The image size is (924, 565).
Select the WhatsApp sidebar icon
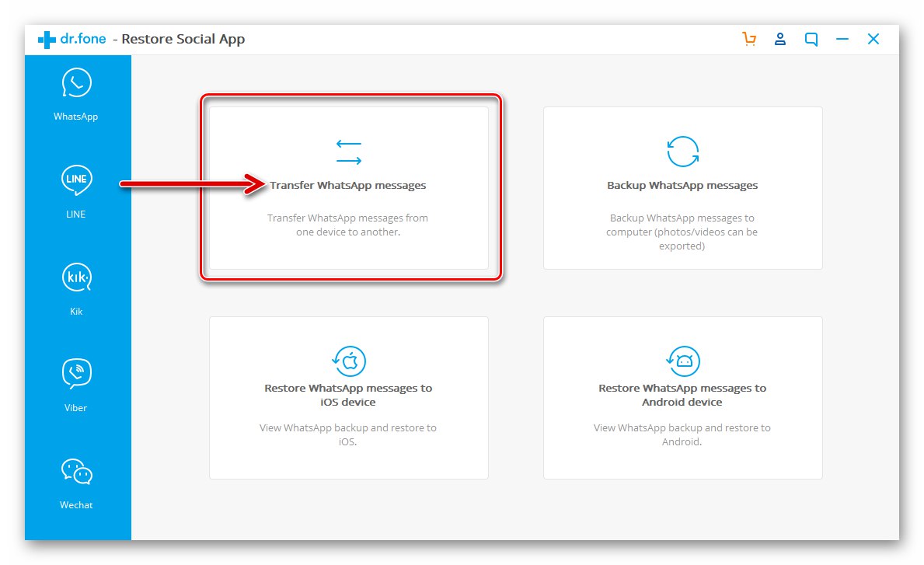click(75, 82)
